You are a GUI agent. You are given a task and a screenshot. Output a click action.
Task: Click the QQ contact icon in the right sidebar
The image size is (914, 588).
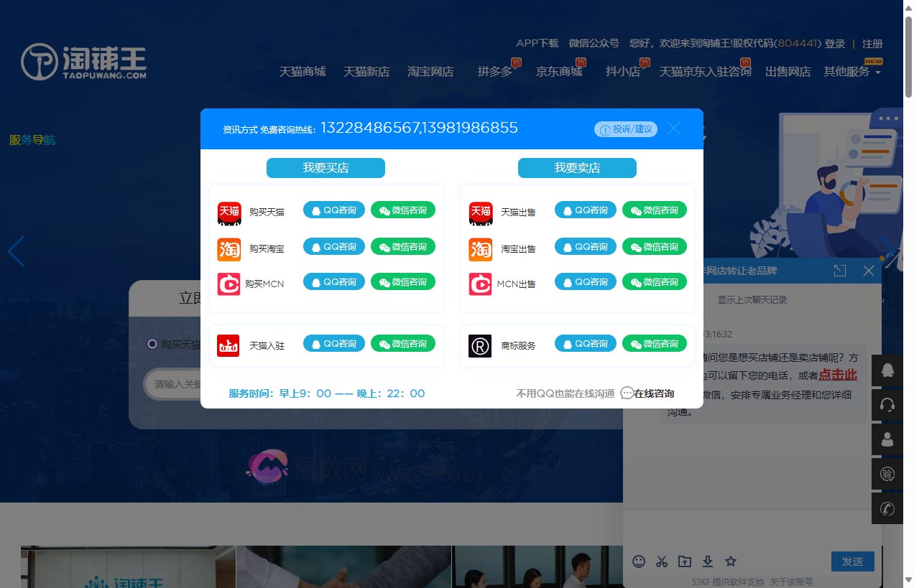pyautogui.click(x=887, y=370)
